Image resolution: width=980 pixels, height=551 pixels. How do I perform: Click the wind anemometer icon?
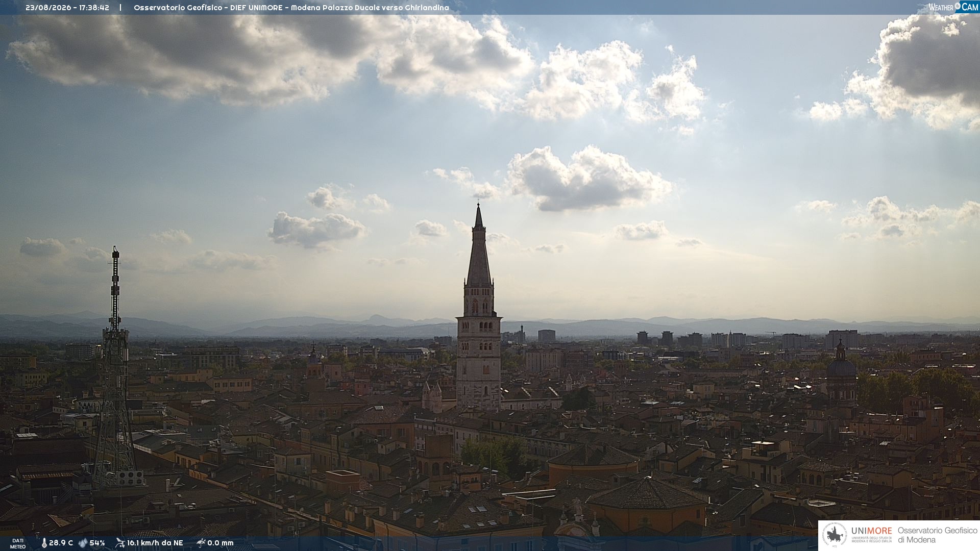coord(120,543)
